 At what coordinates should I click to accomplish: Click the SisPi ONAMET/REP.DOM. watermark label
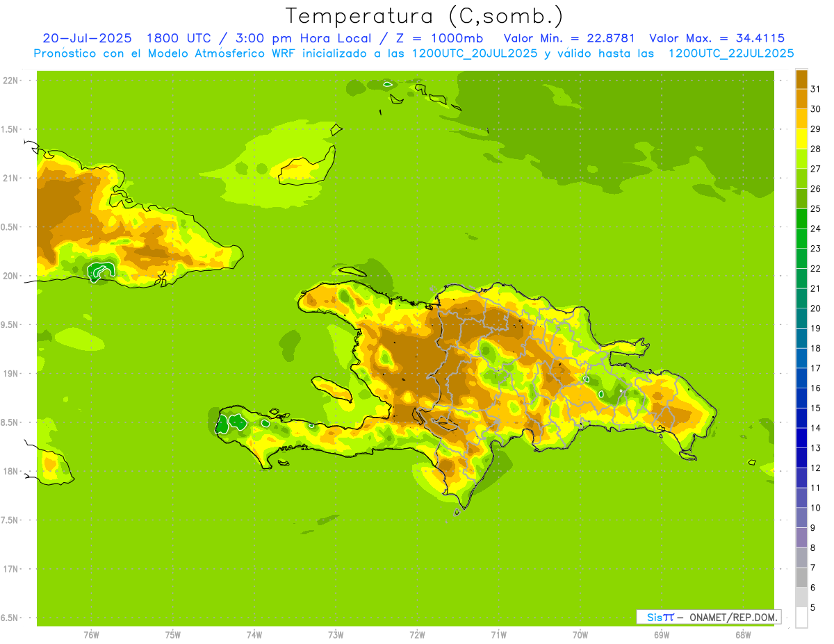pyautogui.click(x=708, y=617)
